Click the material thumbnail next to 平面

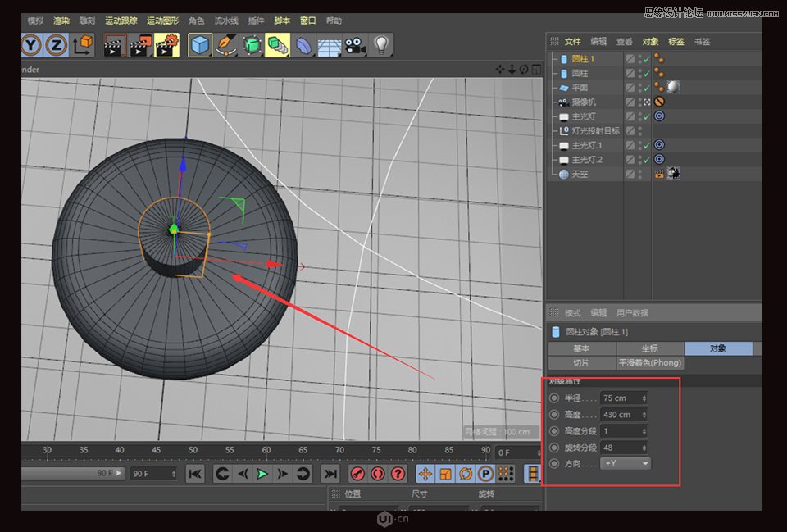coord(674,87)
